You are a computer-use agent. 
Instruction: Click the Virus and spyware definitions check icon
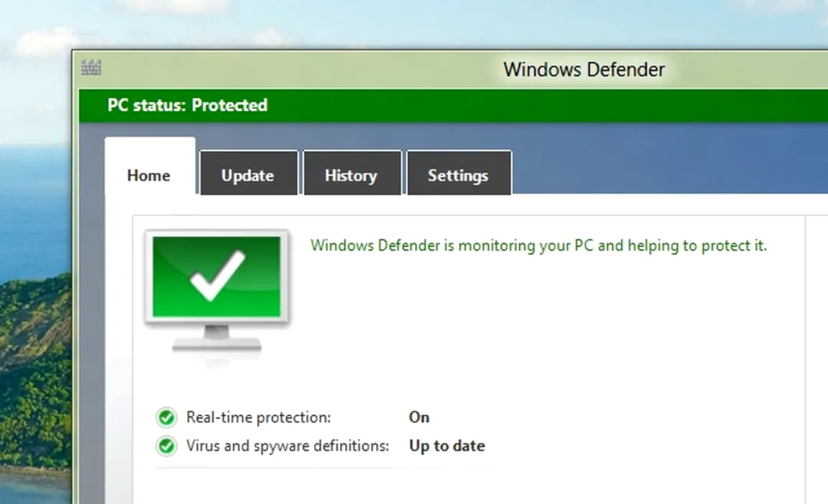(x=166, y=446)
